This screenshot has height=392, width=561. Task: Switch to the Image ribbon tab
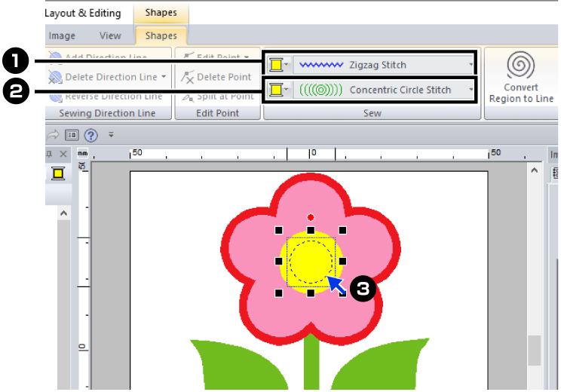(62, 35)
